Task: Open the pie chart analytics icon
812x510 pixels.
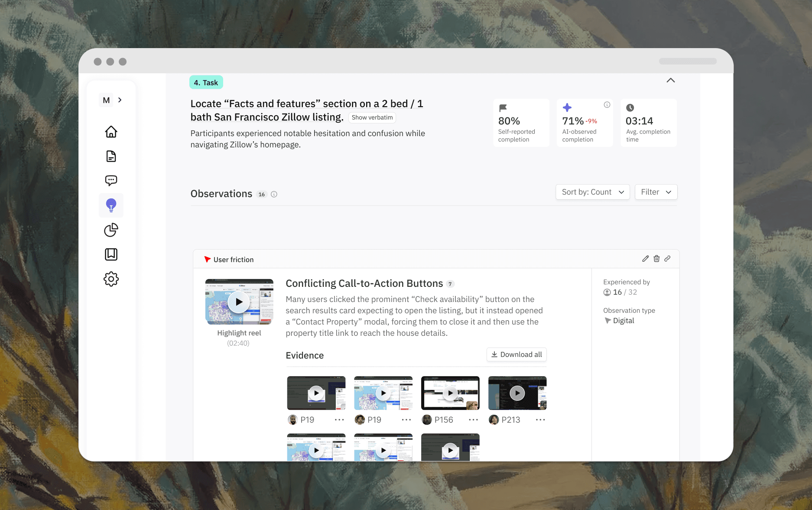Action: (x=111, y=230)
